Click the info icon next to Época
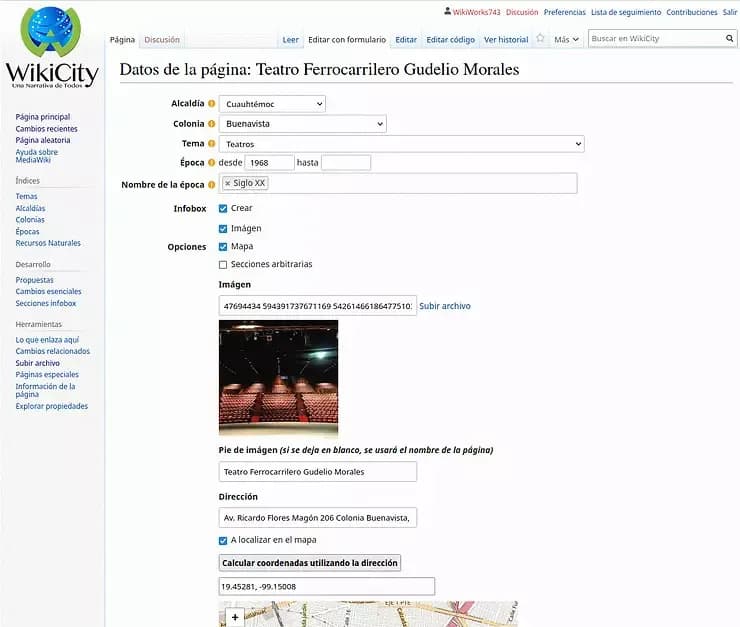The image size is (740, 627). tap(211, 163)
